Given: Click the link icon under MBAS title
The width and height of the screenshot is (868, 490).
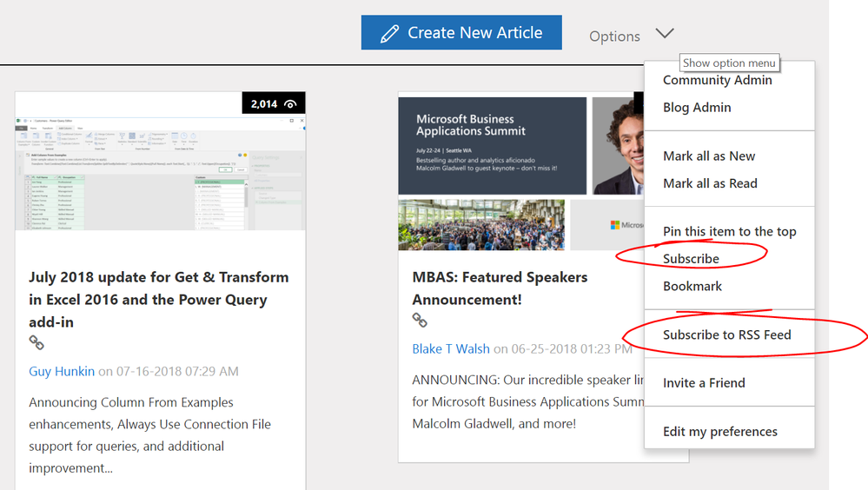Looking at the screenshot, I should (x=420, y=320).
